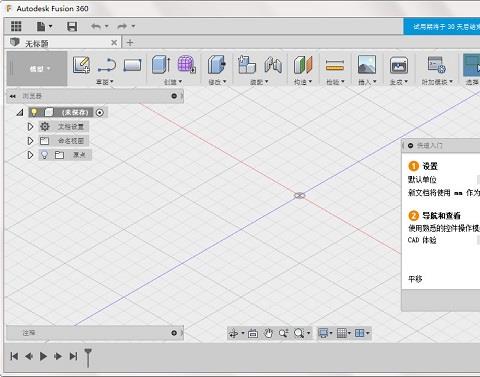Screen dimensions: 480x377
Task: Select the Press Pull modify tool
Action: [x=217, y=64]
